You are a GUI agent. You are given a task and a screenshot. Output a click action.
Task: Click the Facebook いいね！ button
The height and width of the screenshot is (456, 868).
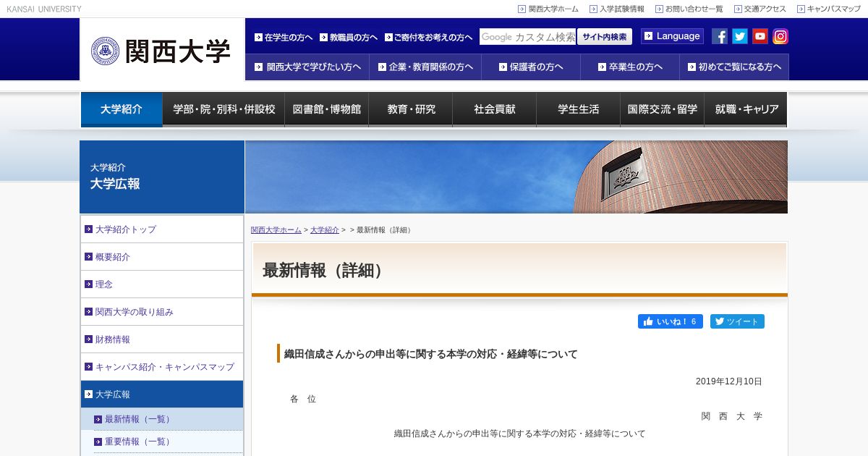[671, 321]
